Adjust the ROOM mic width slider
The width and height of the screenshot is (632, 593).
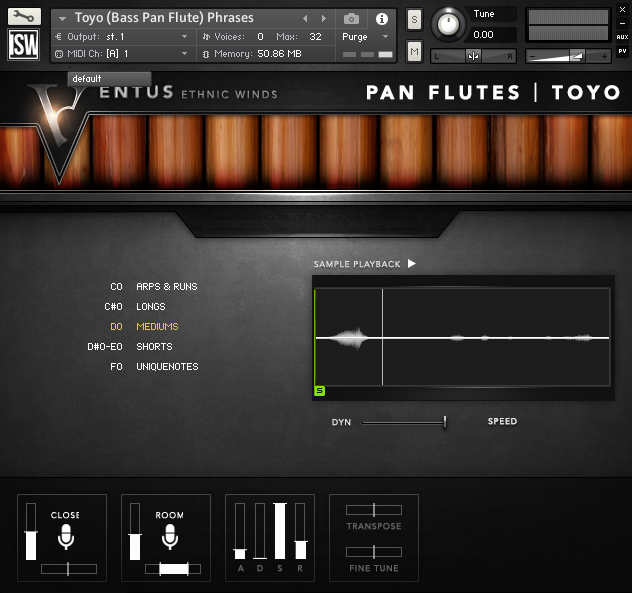[173, 569]
